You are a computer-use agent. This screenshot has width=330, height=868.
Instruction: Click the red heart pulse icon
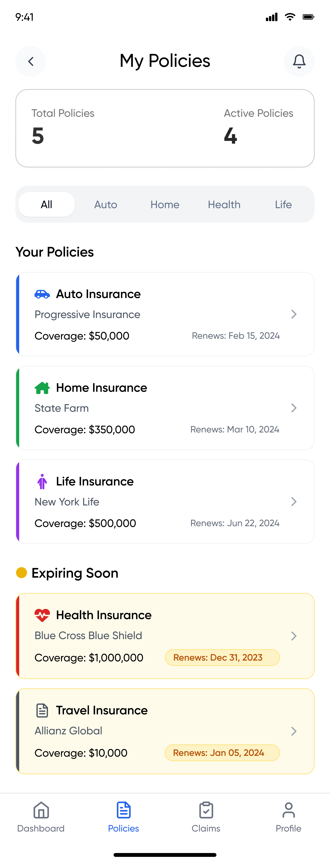point(42,615)
